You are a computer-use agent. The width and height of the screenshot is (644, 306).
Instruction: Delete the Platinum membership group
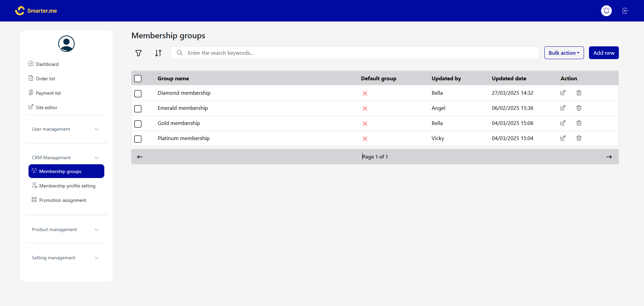pyautogui.click(x=579, y=138)
